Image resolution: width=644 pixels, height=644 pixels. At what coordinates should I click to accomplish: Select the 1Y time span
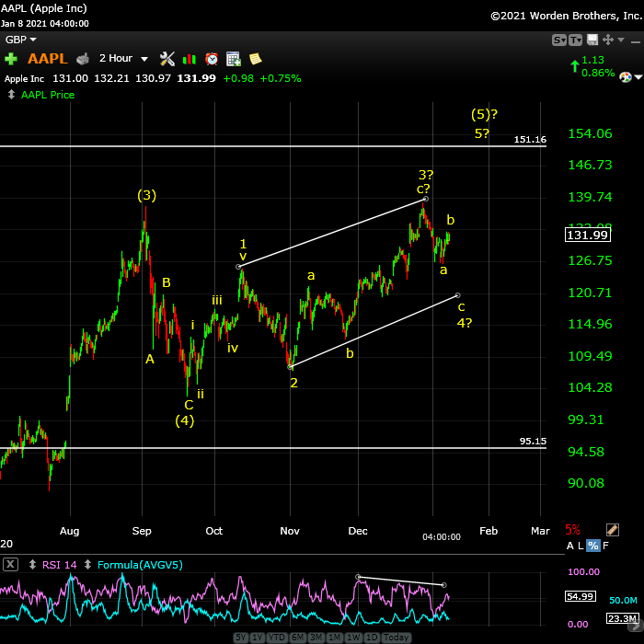257,638
